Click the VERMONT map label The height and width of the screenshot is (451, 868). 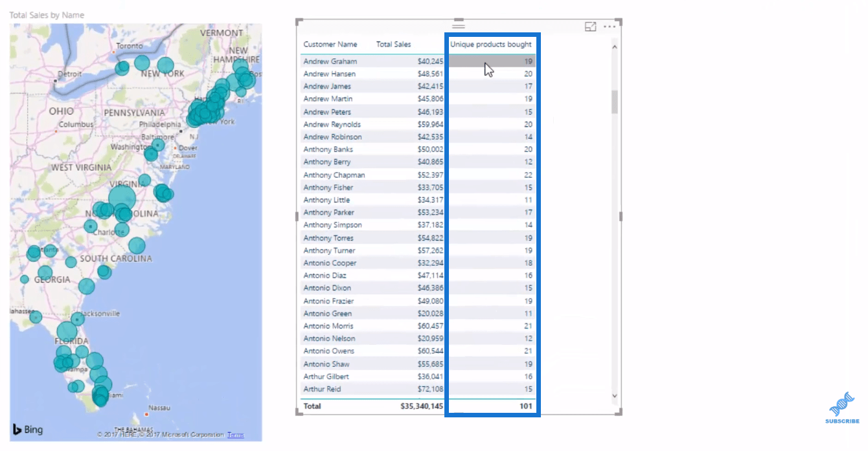pyautogui.click(x=222, y=33)
